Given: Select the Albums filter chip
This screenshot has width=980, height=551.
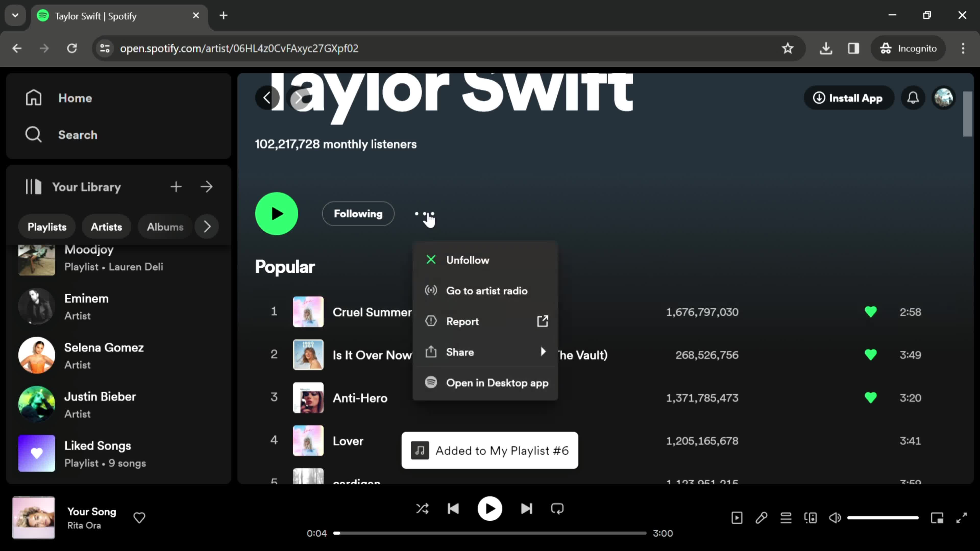Looking at the screenshot, I should pos(165,227).
